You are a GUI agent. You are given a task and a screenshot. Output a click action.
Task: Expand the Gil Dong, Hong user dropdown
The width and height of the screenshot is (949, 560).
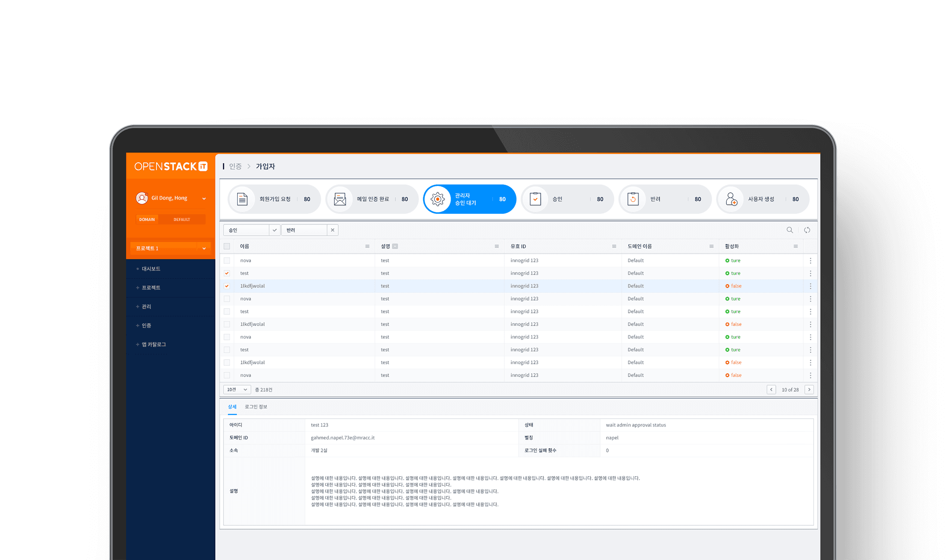(204, 198)
